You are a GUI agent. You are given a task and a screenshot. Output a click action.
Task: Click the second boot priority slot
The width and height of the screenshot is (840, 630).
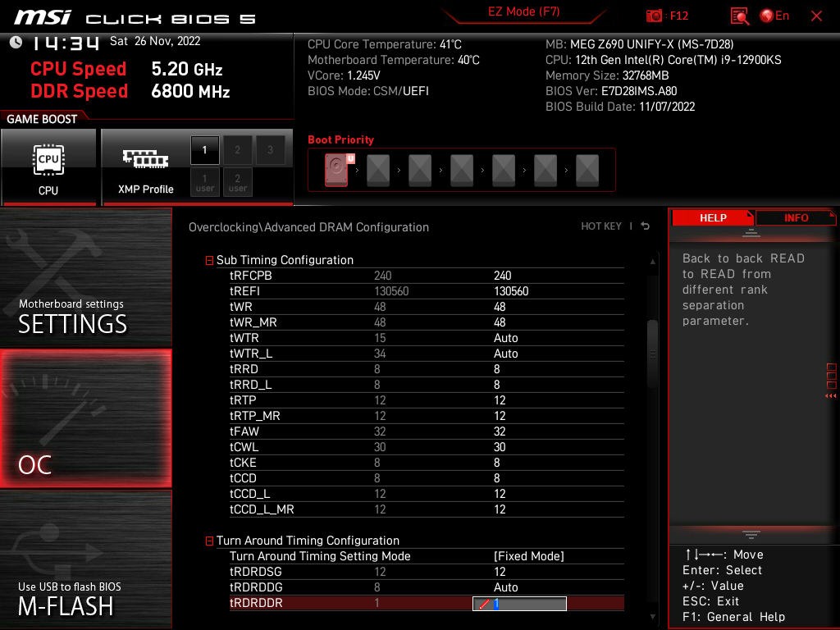(x=378, y=170)
